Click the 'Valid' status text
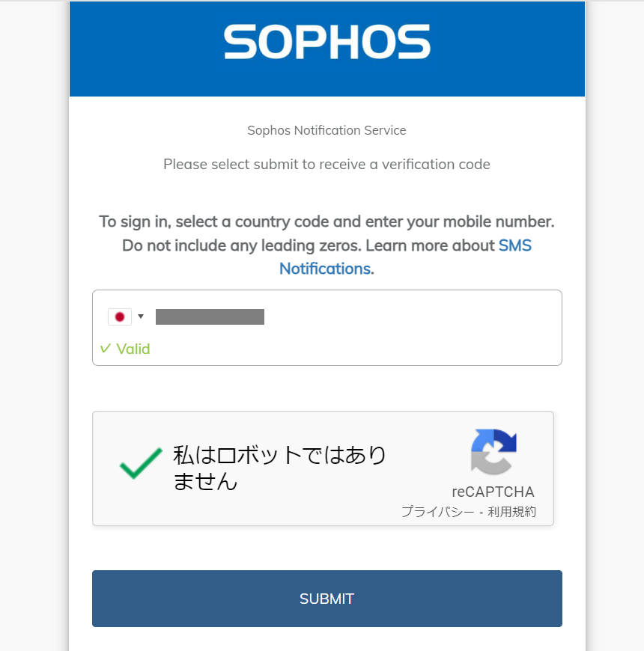The width and height of the screenshot is (644, 651). pos(133,349)
